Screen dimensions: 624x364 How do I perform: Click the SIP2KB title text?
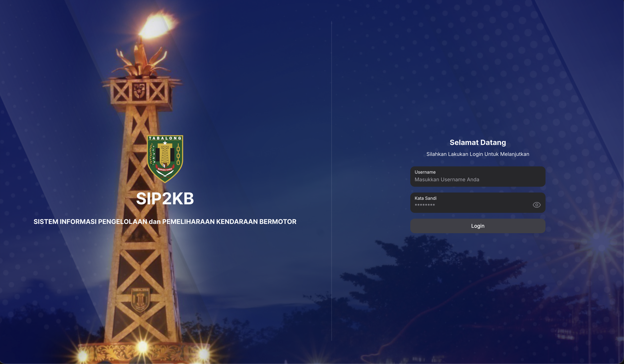tap(165, 199)
